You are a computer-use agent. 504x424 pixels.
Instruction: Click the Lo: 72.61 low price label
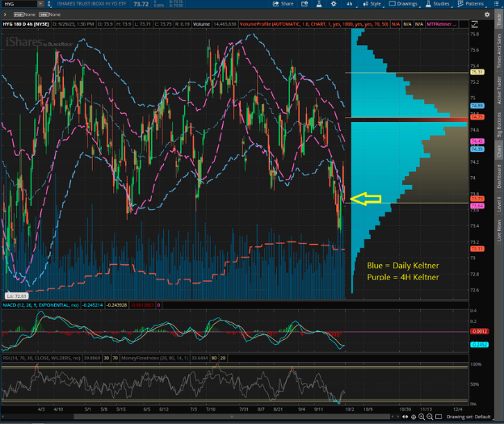(x=17, y=296)
